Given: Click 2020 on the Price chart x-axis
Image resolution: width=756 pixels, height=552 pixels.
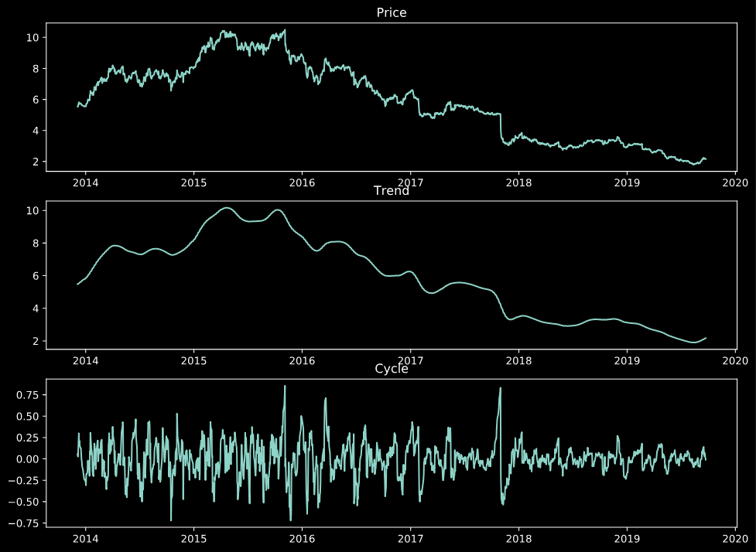Looking at the screenshot, I should [735, 182].
